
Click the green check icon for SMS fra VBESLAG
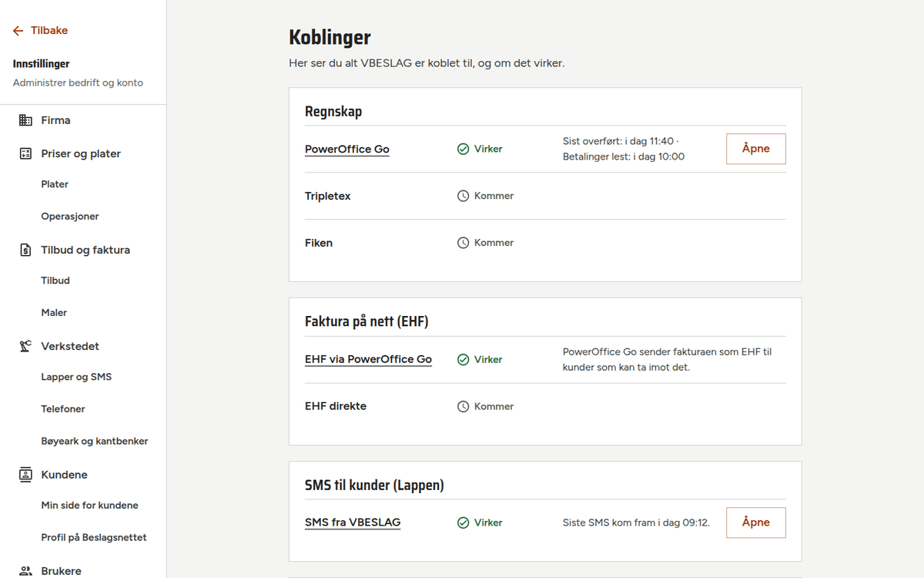pyautogui.click(x=463, y=523)
